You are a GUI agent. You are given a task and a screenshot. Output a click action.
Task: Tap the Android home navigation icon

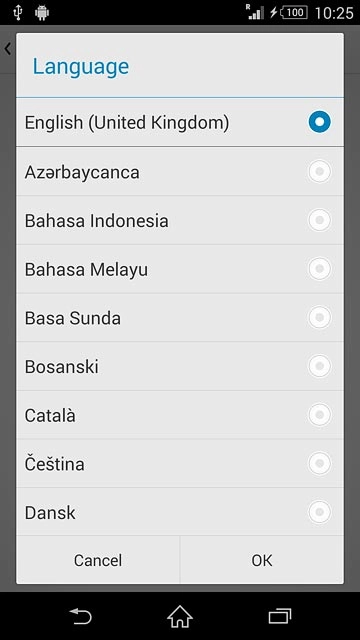[x=180, y=616]
